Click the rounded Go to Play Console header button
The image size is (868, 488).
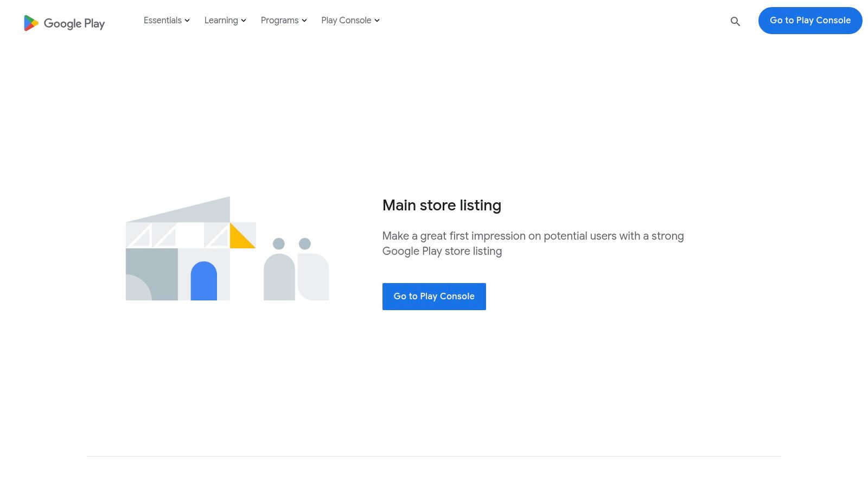pos(810,21)
